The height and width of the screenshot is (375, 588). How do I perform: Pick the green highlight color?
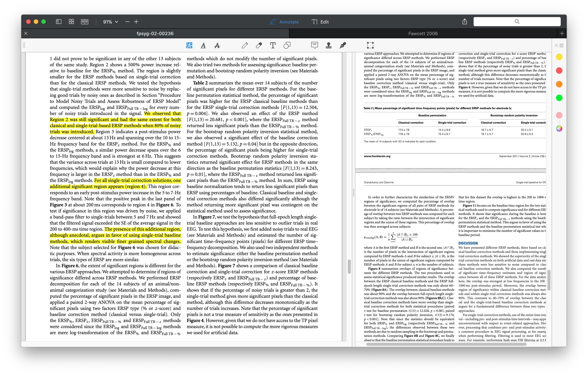(x=559, y=98)
